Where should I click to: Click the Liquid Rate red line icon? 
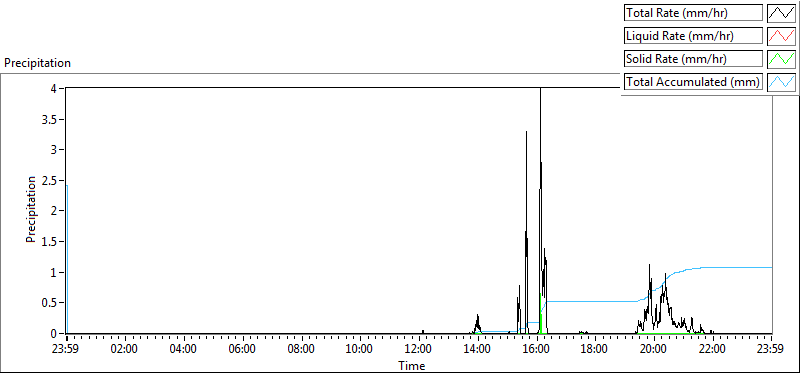[x=781, y=36]
